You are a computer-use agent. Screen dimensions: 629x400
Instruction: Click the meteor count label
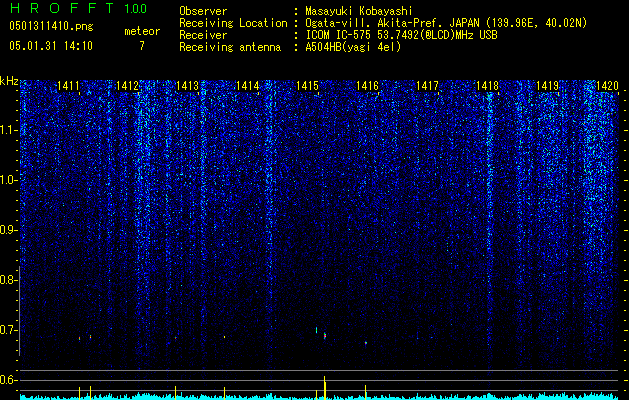click(142, 31)
